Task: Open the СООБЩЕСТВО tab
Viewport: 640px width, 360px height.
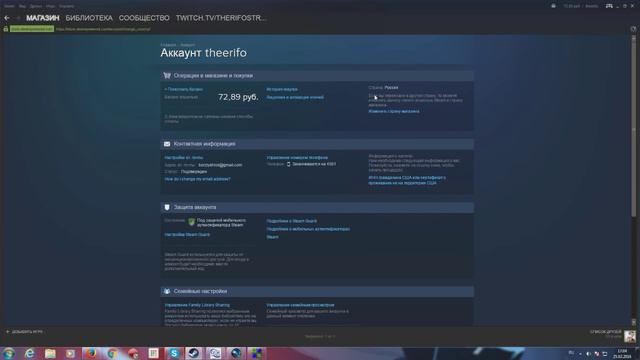Action: pyautogui.click(x=144, y=18)
